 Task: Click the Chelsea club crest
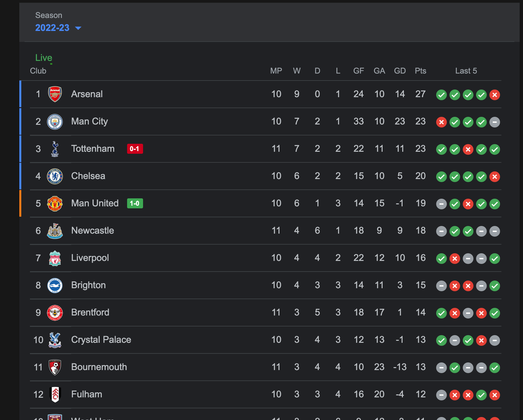55,176
